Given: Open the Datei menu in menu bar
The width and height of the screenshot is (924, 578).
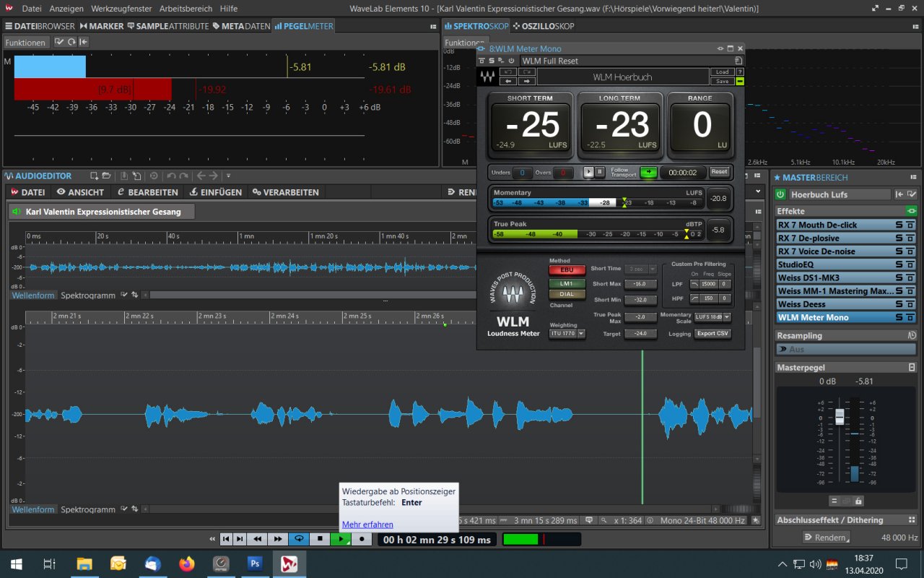Looking at the screenshot, I should [x=31, y=9].
